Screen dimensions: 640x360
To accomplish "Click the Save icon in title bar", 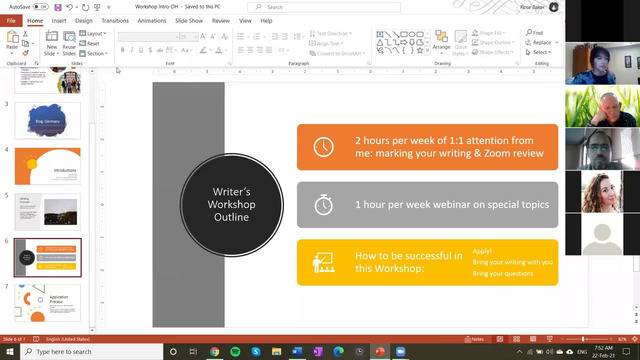I will pyautogui.click(x=58, y=7).
